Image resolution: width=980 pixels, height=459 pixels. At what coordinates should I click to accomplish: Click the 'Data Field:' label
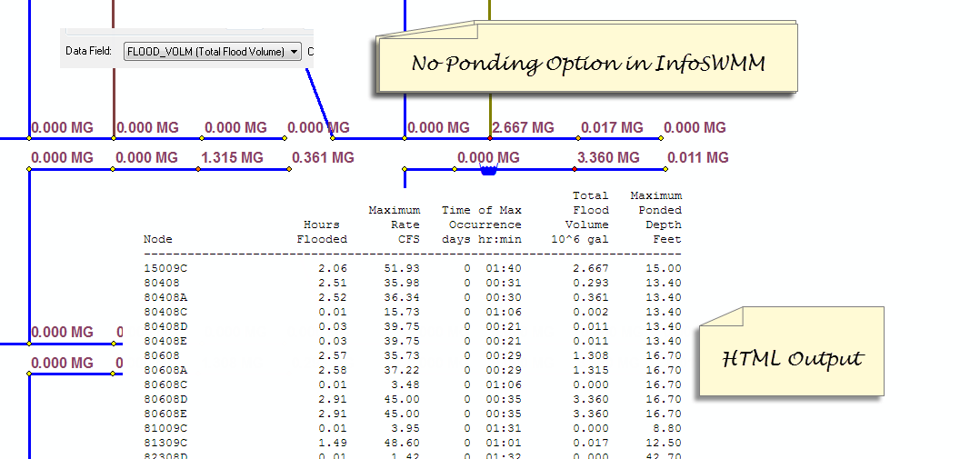(88, 51)
